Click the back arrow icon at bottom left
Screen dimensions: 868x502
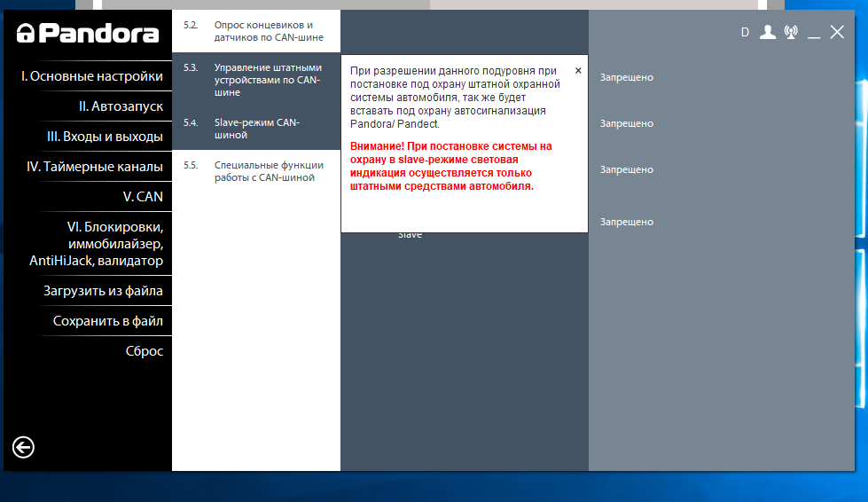click(23, 447)
